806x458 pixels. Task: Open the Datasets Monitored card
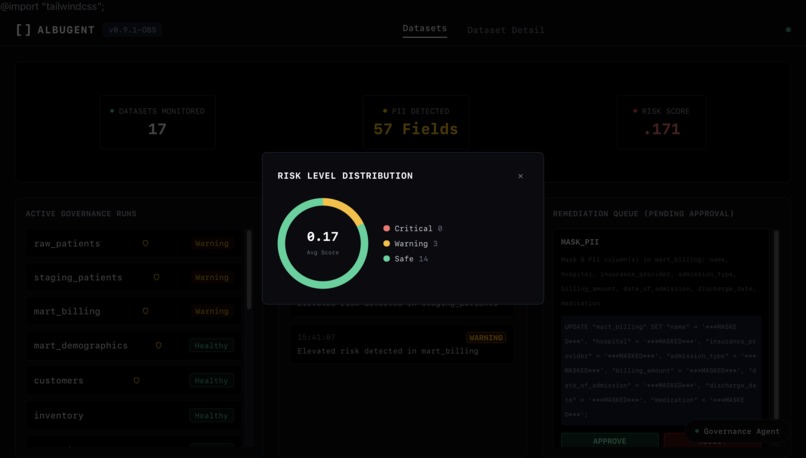click(157, 122)
